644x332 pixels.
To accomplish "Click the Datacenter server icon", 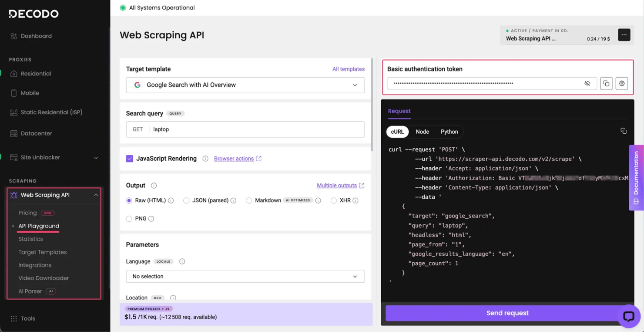I will pos(13,133).
